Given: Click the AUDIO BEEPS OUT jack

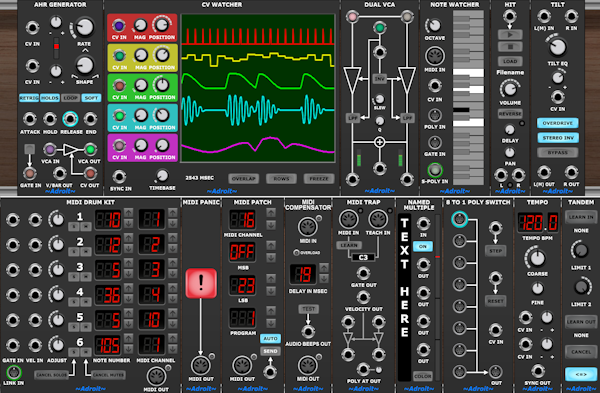Looking at the screenshot, I should (308, 331).
